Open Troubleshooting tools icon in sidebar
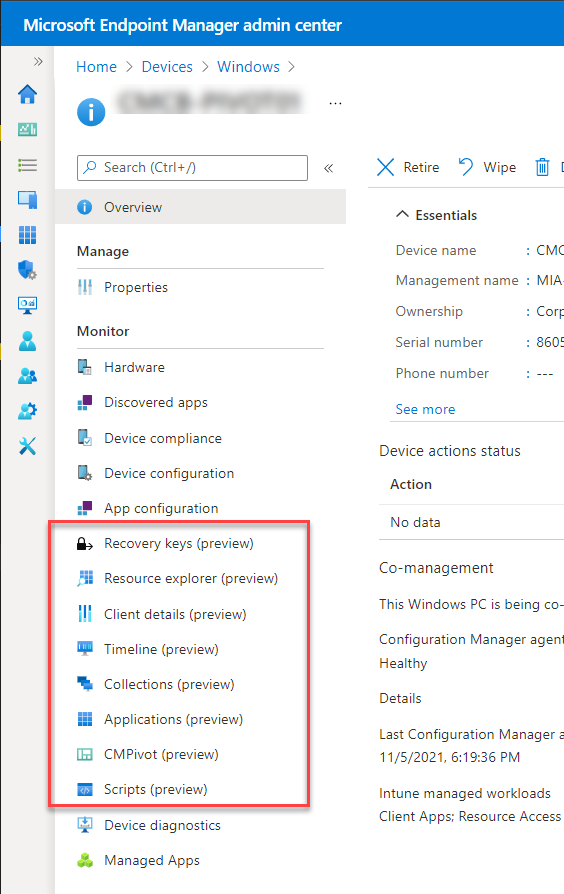The width and height of the screenshot is (564, 894). coord(27,446)
